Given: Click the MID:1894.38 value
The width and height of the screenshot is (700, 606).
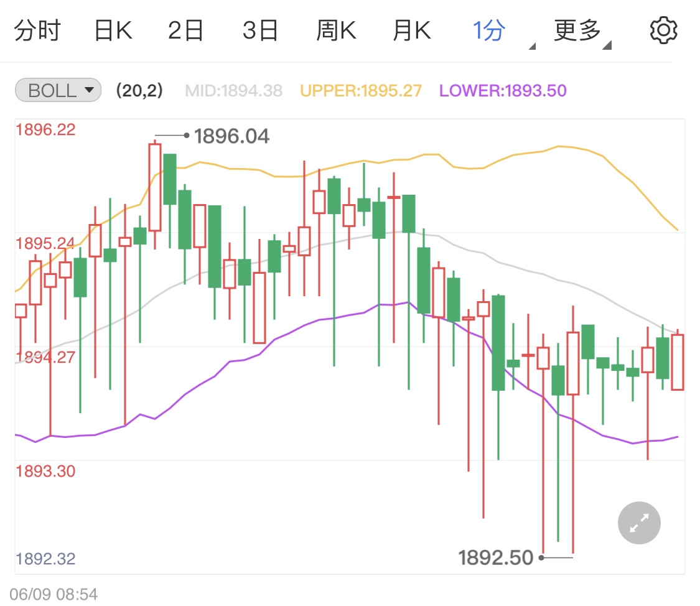Looking at the screenshot, I should tap(234, 91).
